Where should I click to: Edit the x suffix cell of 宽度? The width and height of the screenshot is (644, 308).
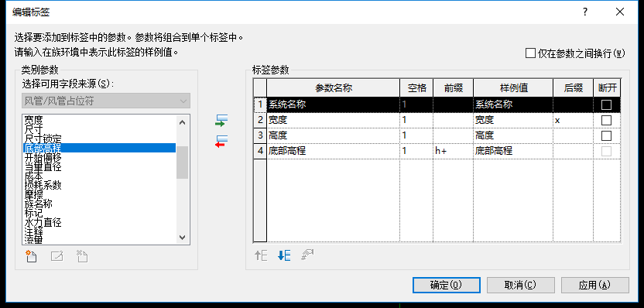click(573, 120)
